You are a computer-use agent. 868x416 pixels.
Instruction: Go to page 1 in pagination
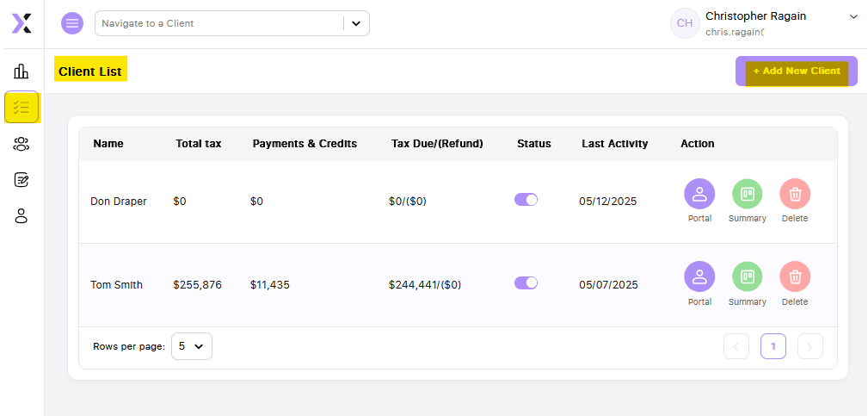(773, 347)
